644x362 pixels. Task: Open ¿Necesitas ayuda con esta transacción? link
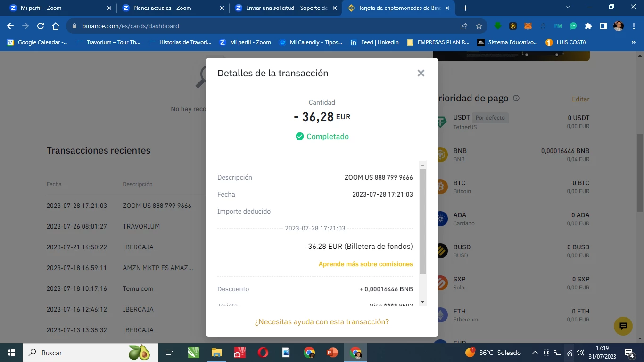(322, 321)
